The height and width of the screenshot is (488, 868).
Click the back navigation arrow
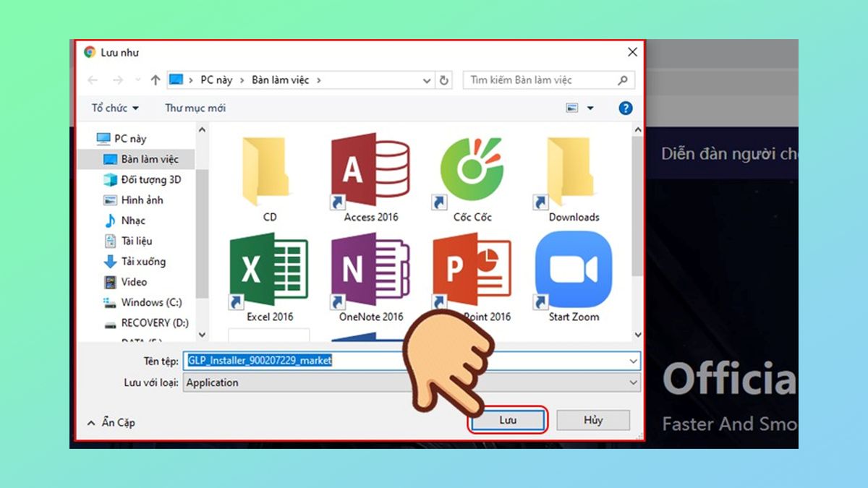click(93, 80)
